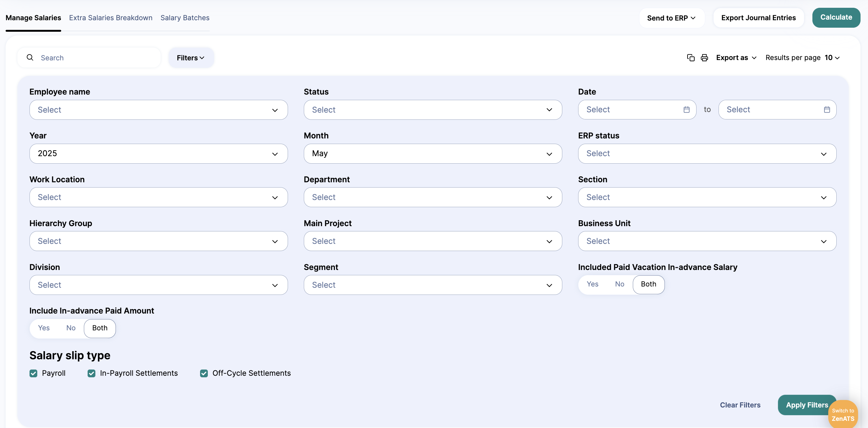Open the Date end calendar icon
This screenshot has width=868, height=428.
point(827,109)
